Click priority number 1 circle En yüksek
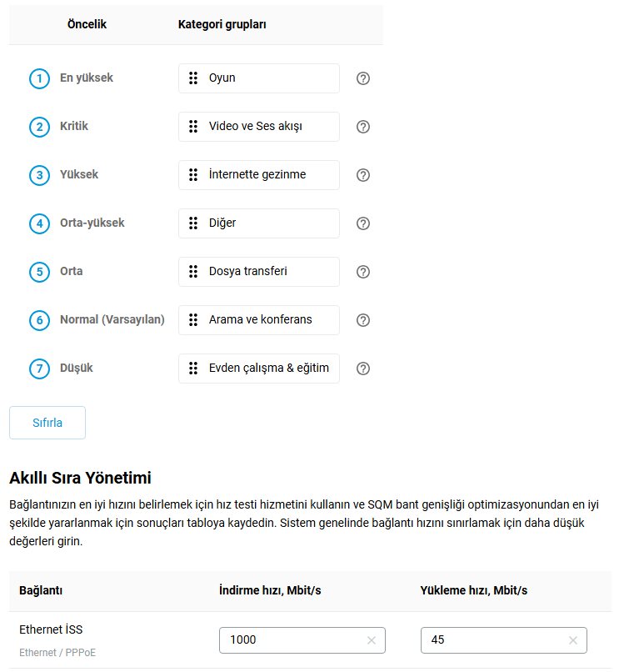Viewport: 619px width, 672px height. (x=39, y=79)
